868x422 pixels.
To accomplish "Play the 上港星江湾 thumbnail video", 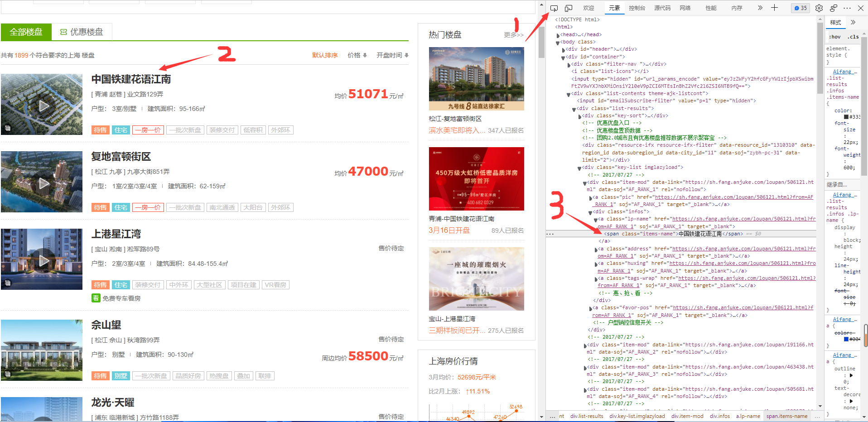I will pyautogui.click(x=43, y=261).
